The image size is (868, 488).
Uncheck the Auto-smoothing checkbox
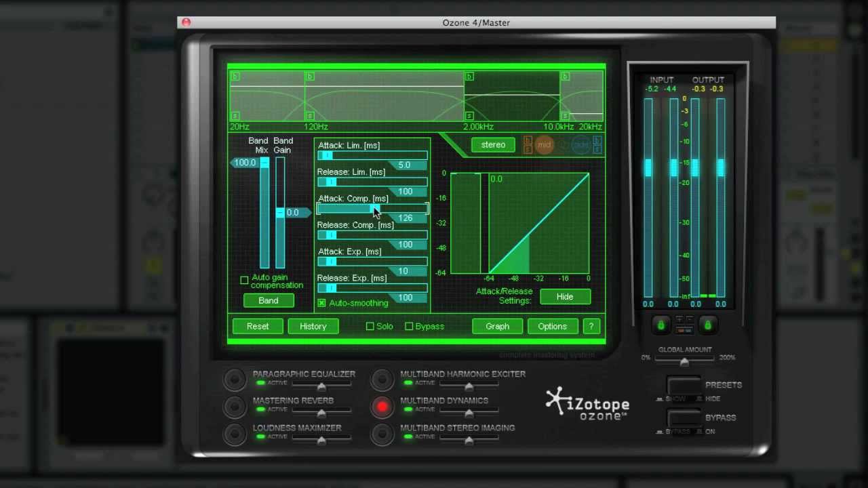[x=321, y=303]
